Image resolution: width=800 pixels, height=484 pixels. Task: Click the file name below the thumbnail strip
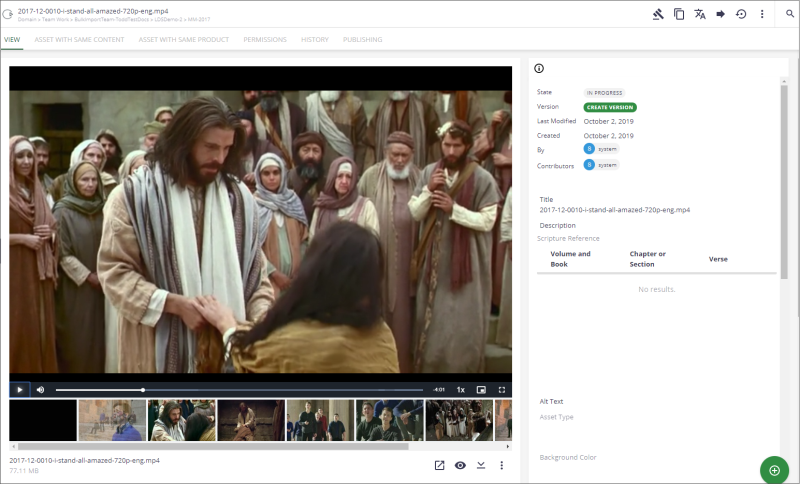84,460
